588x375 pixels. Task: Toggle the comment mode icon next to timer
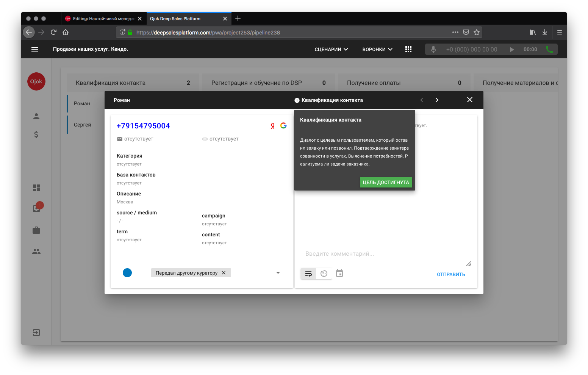coord(308,273)
